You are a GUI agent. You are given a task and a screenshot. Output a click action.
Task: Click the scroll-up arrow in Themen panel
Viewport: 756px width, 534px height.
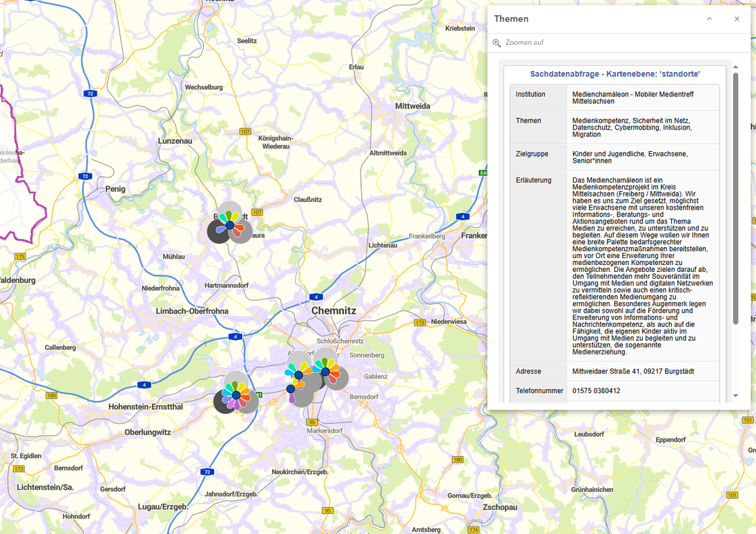tap(735, 67)
